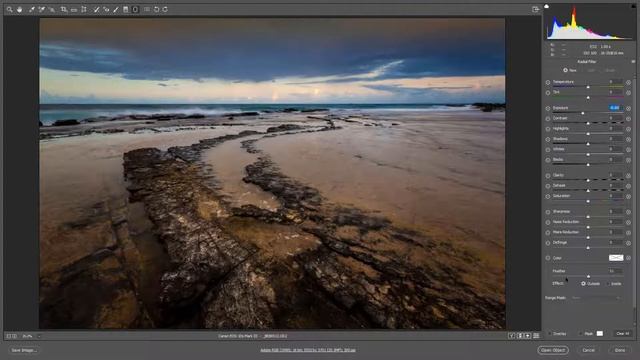Select the Adjustment Brush tool
Viewport: 640px width, 360px height.
pos(116,9)
